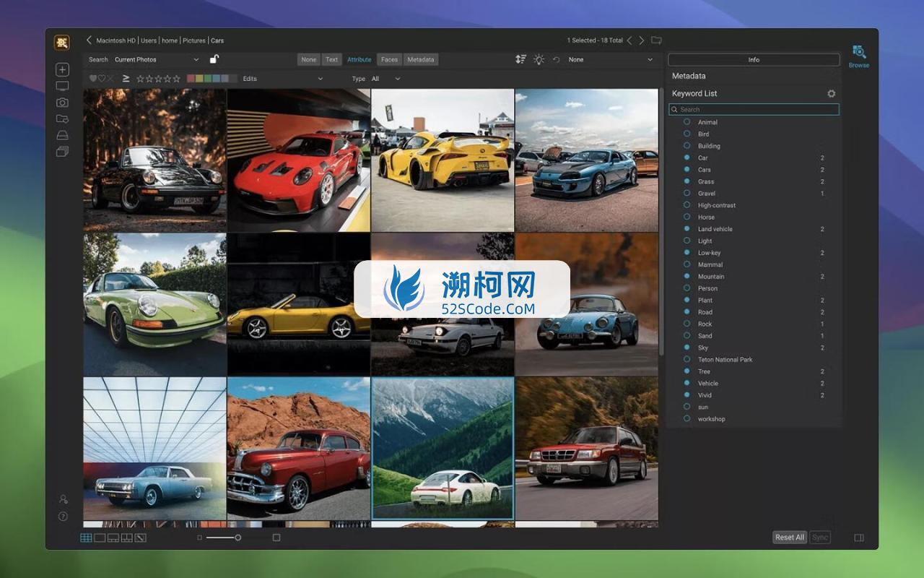
Task: Select the None filter tab
Action: tap(309, 59)
